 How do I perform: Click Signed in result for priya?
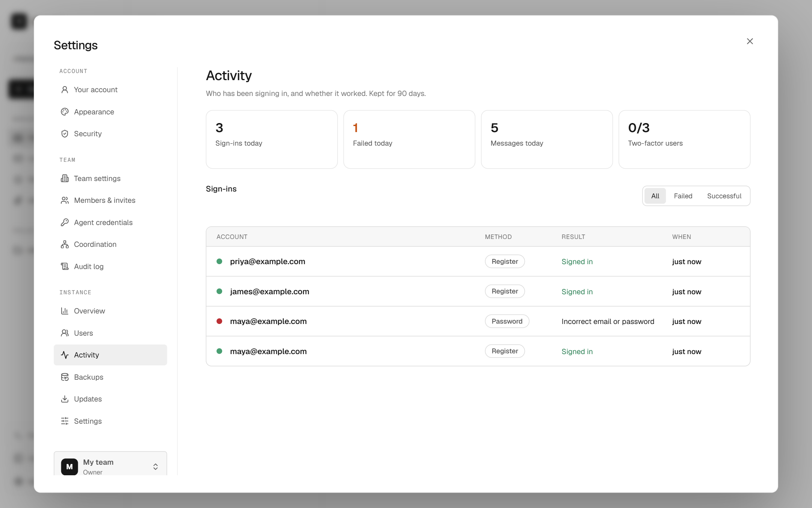click(577, 262)
